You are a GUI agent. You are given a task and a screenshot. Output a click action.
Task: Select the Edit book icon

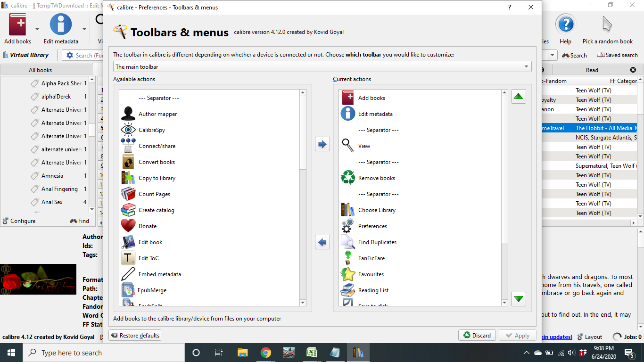click(128, 242)
